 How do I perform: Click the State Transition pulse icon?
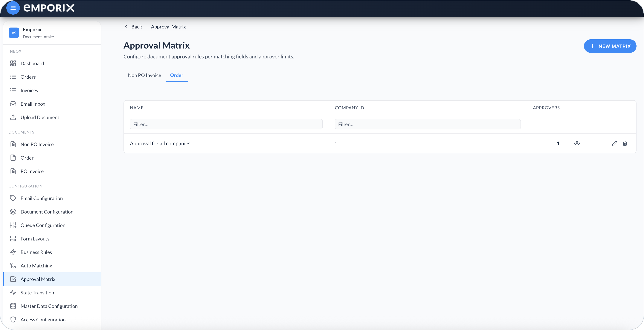[13, 293]
